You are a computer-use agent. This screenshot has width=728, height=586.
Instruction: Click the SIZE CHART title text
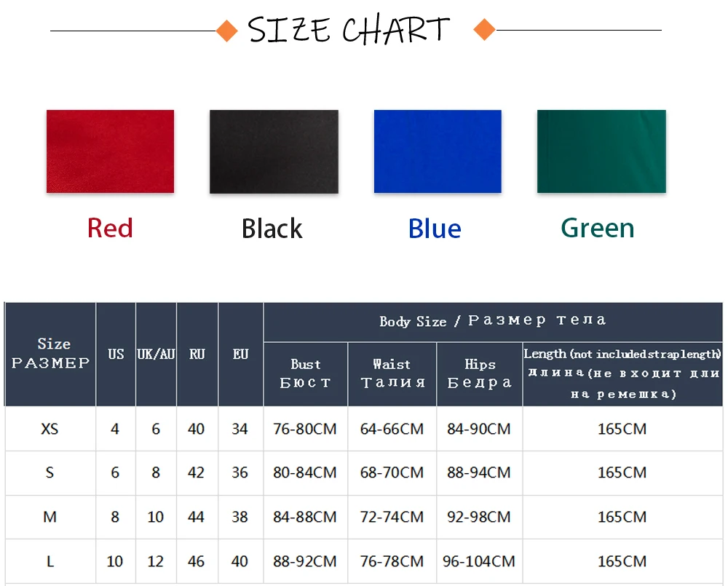[349, 30]
